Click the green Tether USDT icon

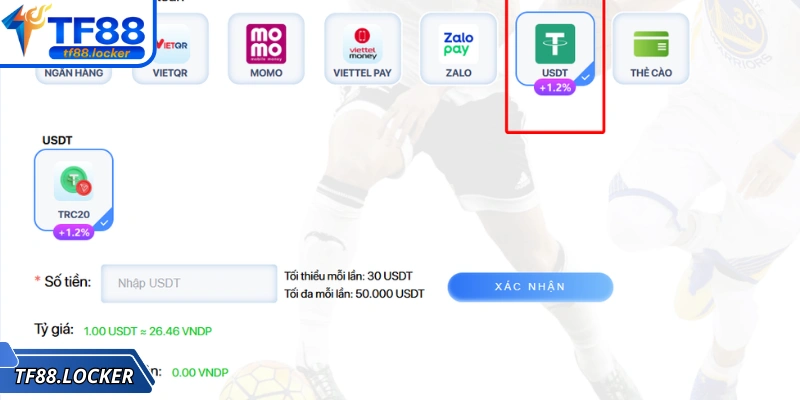point(555,44)
